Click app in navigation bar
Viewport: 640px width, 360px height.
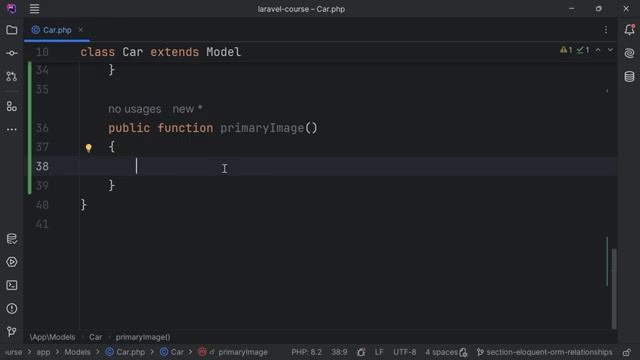point(43,352)
